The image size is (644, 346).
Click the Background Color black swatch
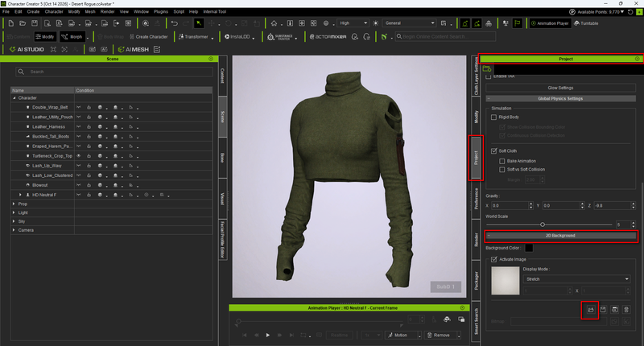coord(529,248)
